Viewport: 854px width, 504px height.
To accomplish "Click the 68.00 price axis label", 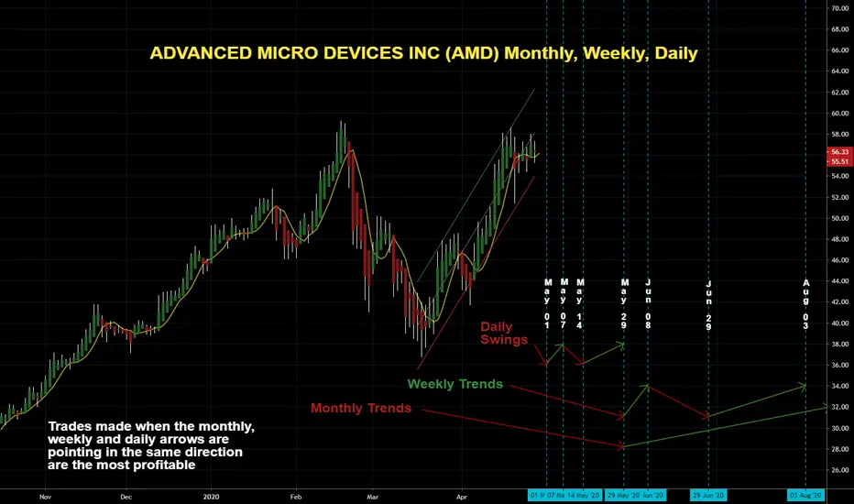I will [840, 29].
